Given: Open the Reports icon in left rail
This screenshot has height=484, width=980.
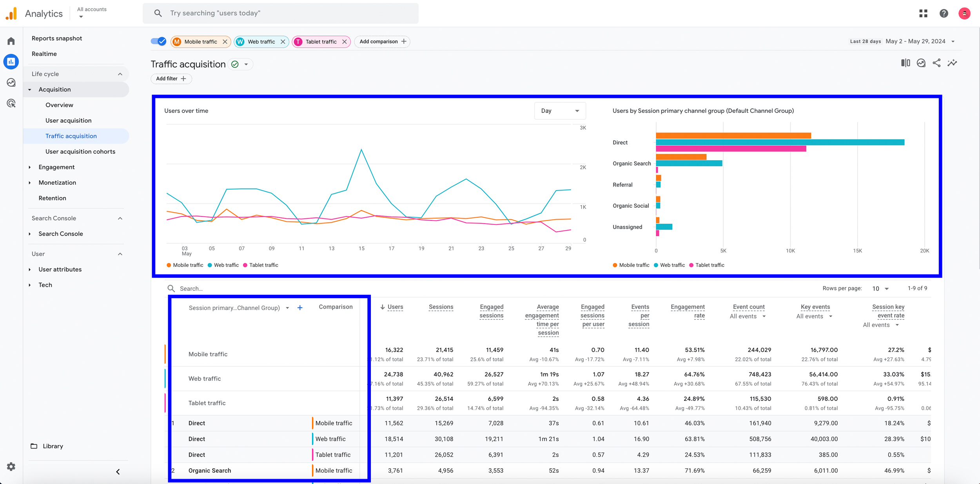Looking at the screenshot, I should (x=11, y=62).
